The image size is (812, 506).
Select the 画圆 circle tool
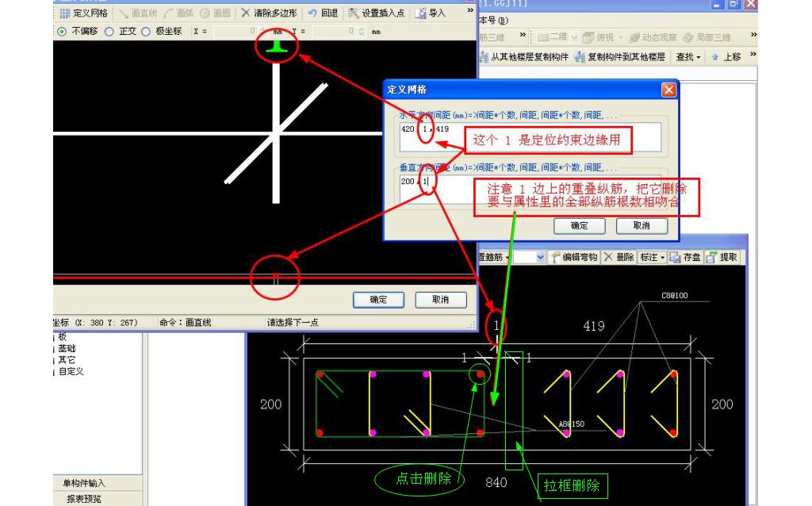pos(216,13)
